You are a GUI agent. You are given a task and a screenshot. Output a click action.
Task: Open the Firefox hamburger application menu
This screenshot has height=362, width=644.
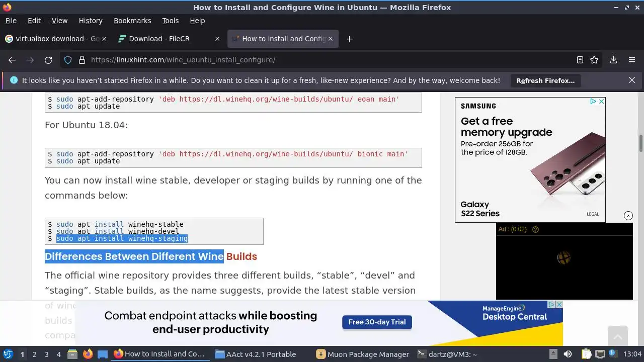(x=632, y=60)
